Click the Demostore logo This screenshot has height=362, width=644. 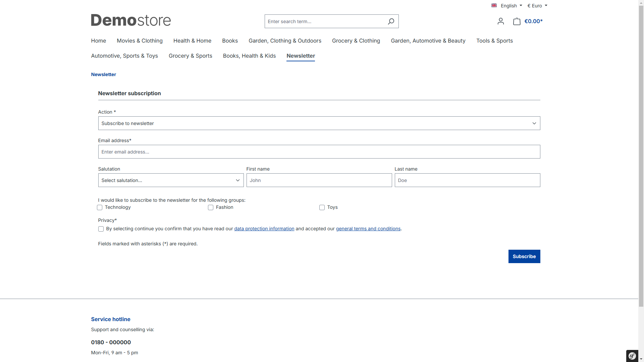pos(131,20)
